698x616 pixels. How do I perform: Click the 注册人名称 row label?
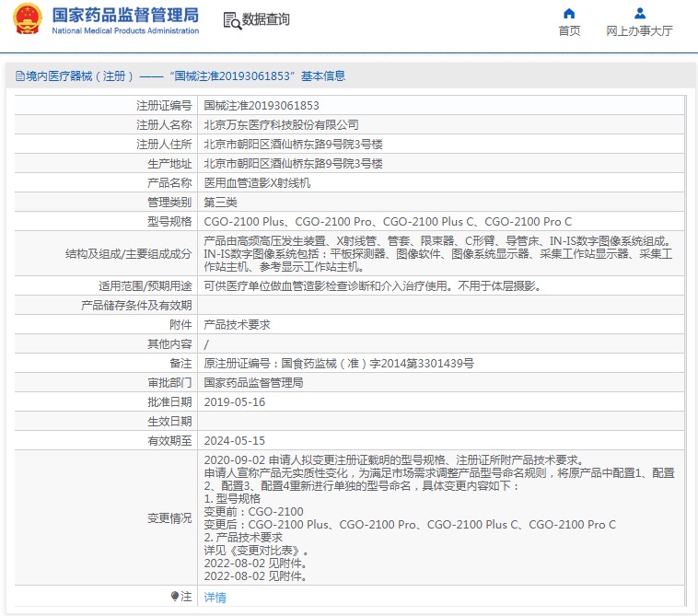point(164,124)
